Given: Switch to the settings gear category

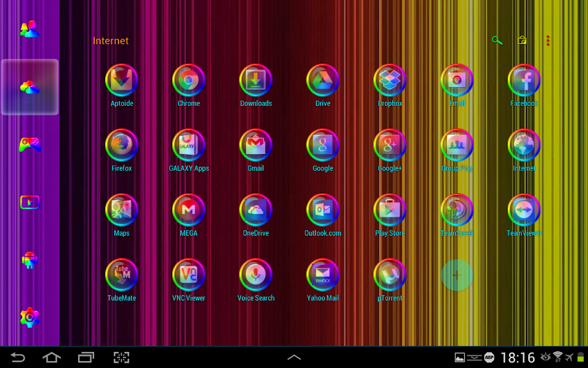Looking at the screenshot, I should tap(30, 317).
